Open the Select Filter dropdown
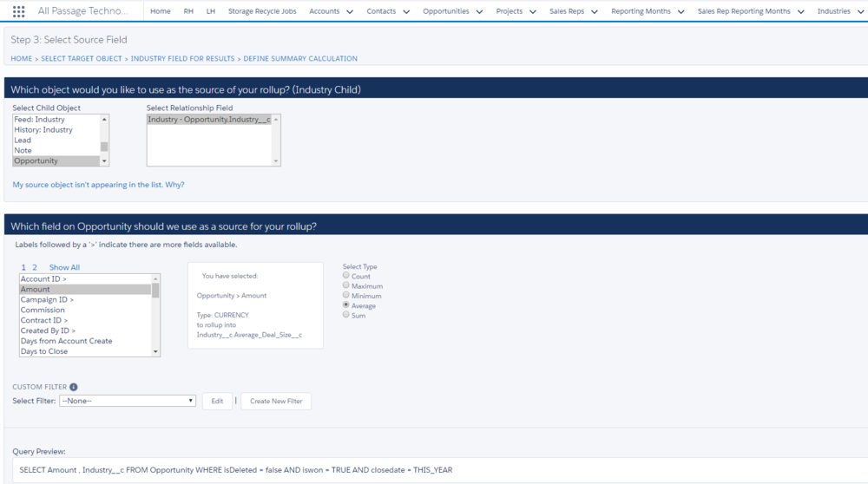 coord(128,401)
